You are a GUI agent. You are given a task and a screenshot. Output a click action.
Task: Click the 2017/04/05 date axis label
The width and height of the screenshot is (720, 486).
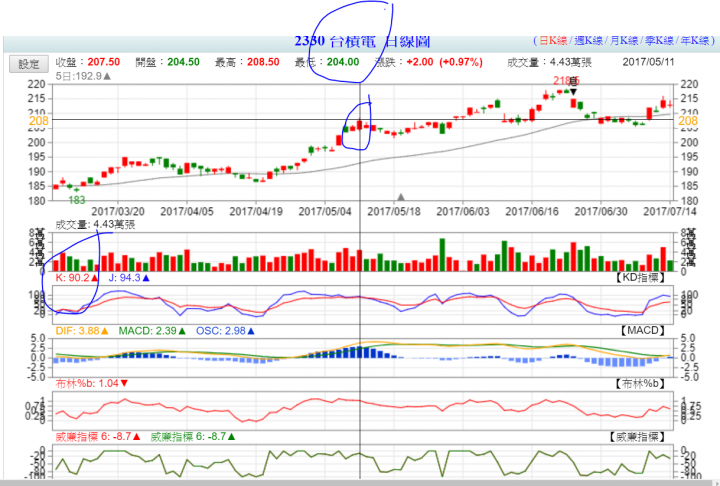pyautogui.click(x=187, y=212)
